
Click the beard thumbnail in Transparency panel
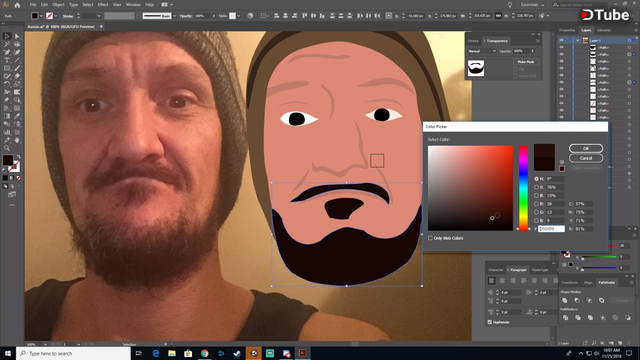point(476,68)
